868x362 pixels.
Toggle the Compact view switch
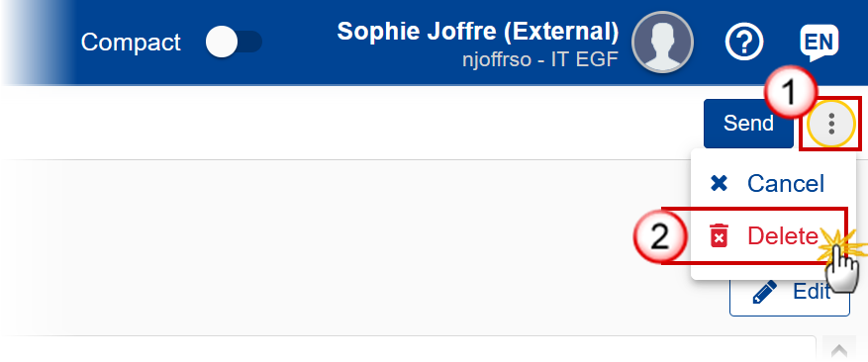point(234,43)
